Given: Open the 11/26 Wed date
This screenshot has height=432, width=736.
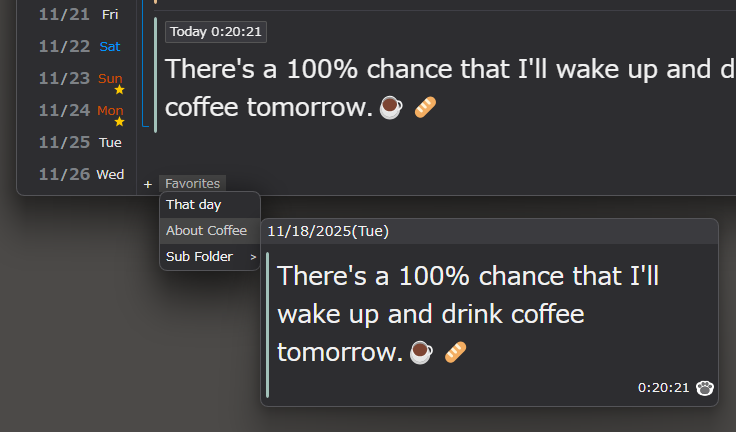Looking at the screenshot, I should (x=80, y=174).
